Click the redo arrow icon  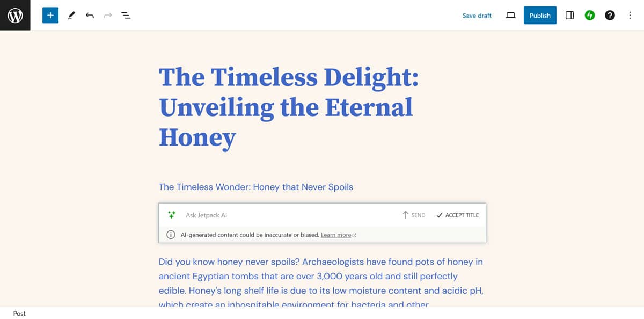[107, 16]
